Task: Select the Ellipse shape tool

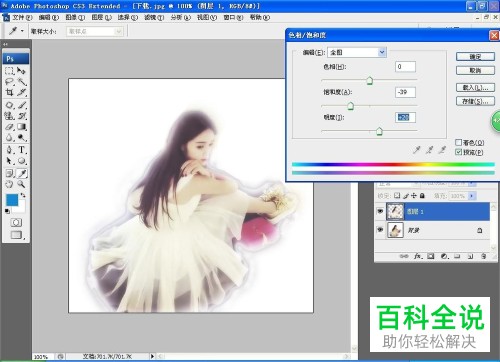Action: click(x=21, y=161)
